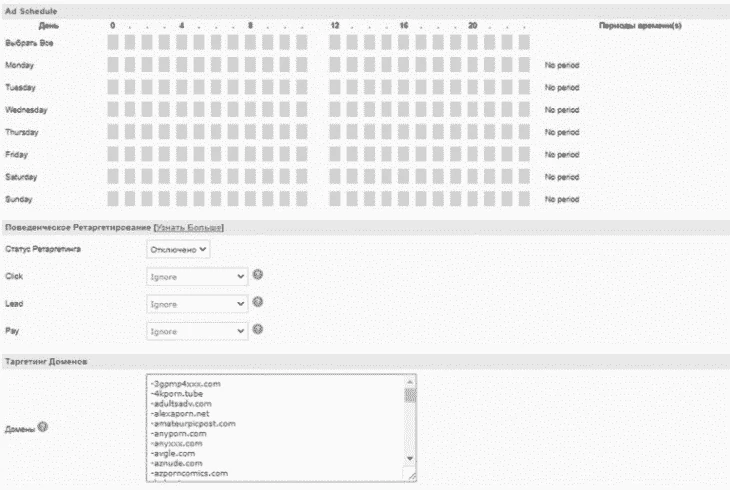Click the Периоды времени(s) column header
This screenshot has width=730, height=490.
point(640,26)
